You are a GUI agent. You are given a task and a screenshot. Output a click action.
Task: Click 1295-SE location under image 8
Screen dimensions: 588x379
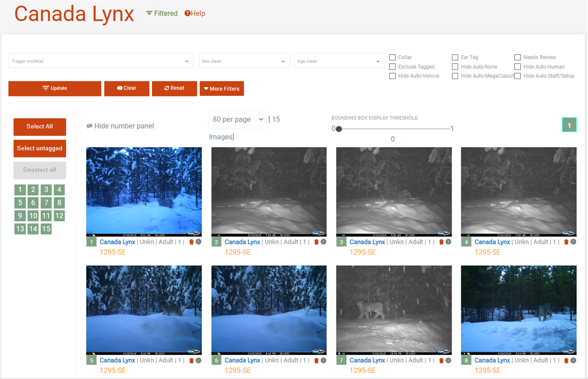click(x=487, y=370)
